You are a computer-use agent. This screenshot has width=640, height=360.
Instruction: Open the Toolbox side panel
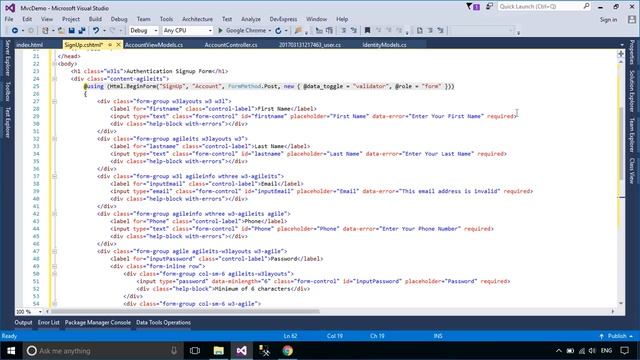[x=7, y=91]
